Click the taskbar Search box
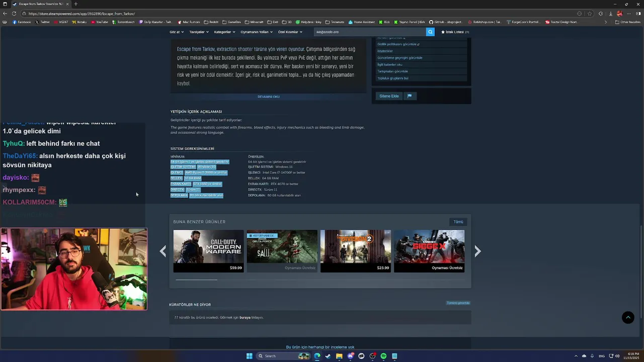 [x=284, y=356]
